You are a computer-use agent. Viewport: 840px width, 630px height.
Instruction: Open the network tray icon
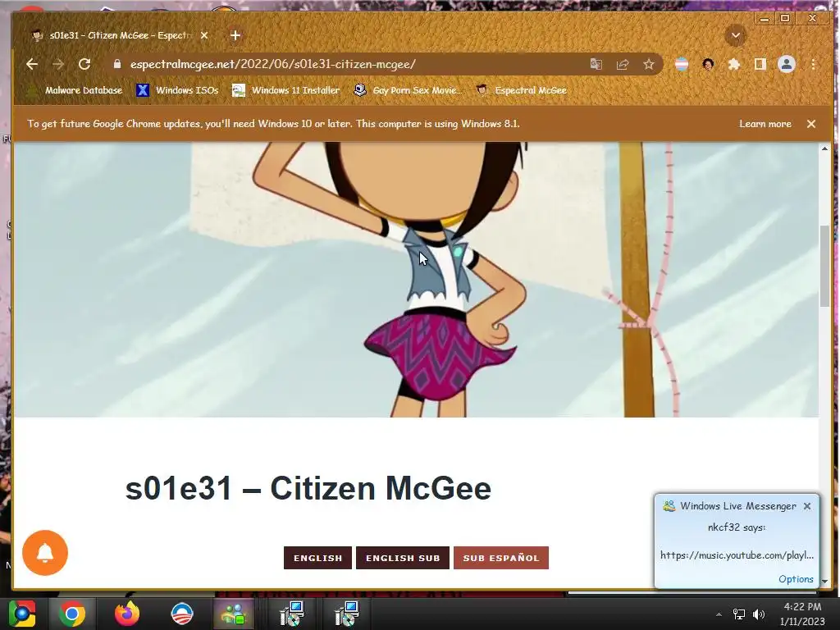coord(739,614)
